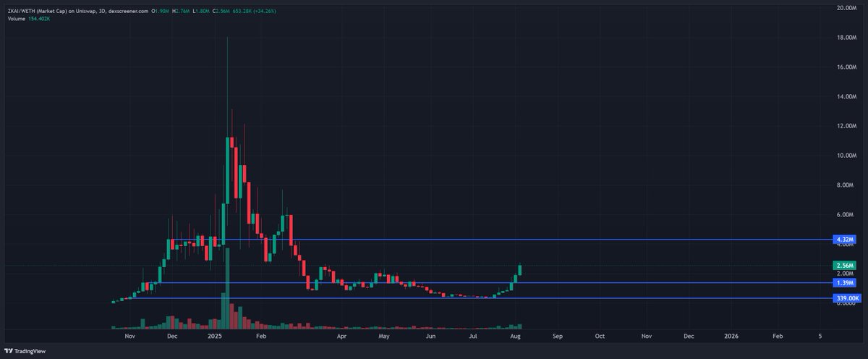Click the Jun label on the time axis
This screenshot has width=868, height=359.
pos(431,337)
